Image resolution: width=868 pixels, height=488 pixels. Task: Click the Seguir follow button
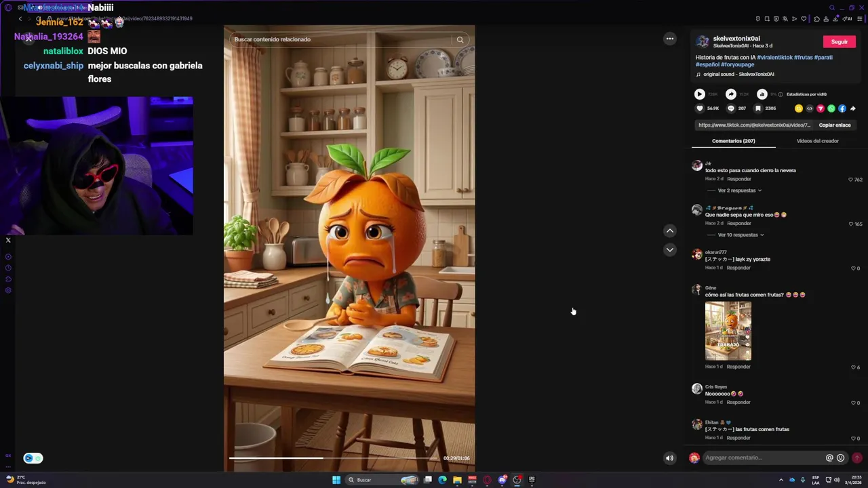(x=840, y=42)
